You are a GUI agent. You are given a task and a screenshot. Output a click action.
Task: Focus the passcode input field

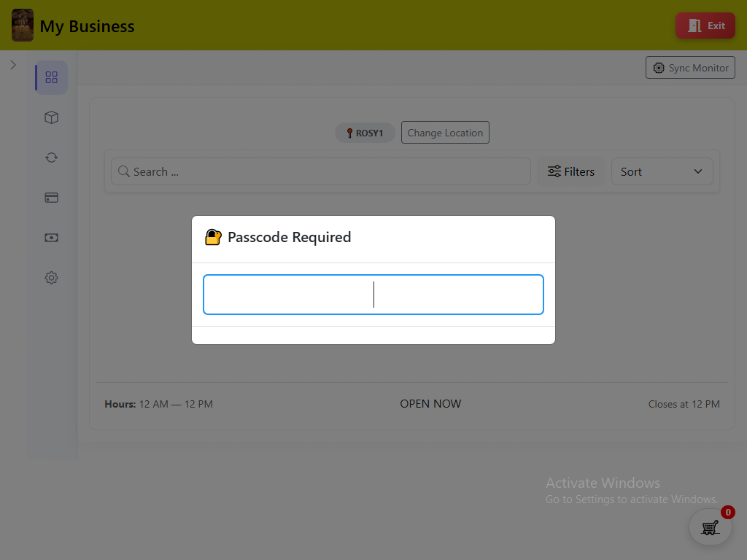(373, 295)
